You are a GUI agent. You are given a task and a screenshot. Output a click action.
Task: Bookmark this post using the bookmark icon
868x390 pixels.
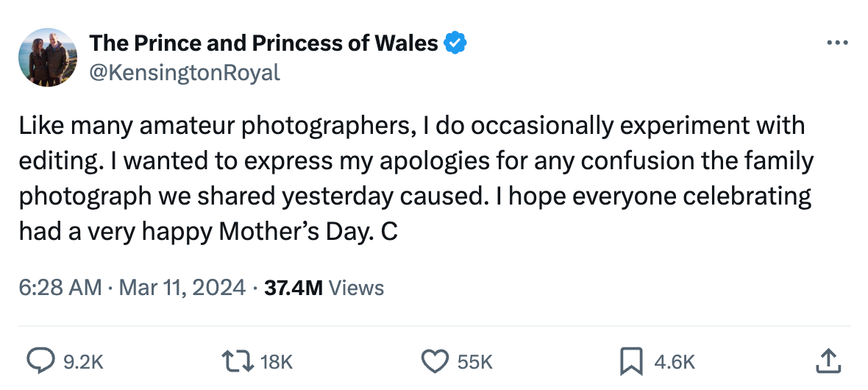pyautogui.click(x=632, y=361)
